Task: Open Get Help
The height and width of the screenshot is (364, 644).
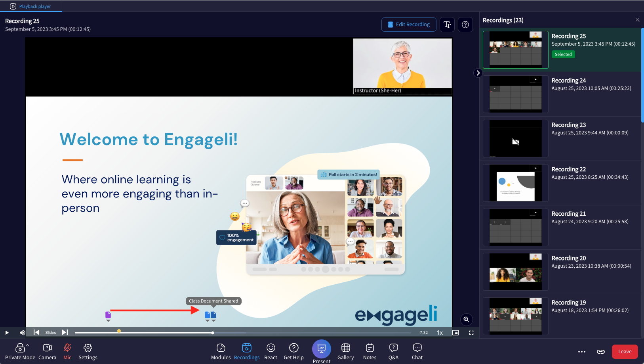Action: coord(294,352)
